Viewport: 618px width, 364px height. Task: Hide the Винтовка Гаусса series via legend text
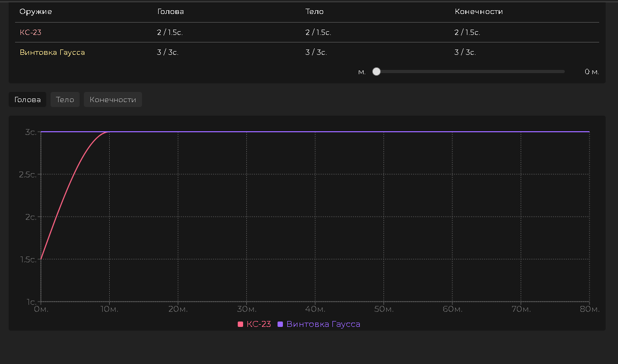click(323, 324)
